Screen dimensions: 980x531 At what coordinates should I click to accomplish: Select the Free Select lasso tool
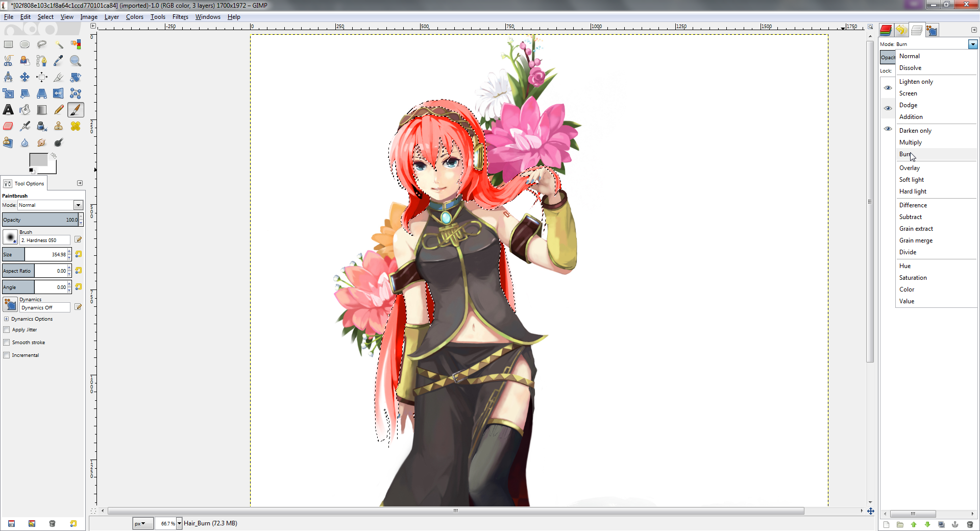click(42, 44)
